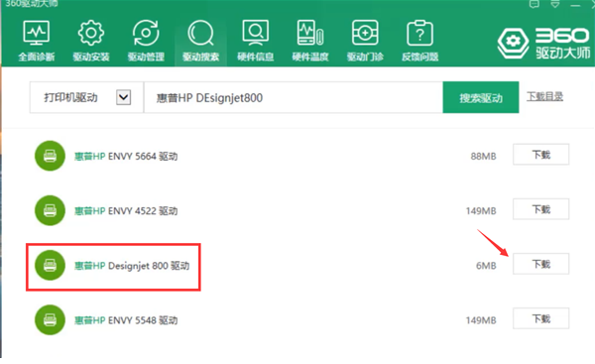This screenshot has height=364, width=595.
Task: Click the 360驱动大师 window title text
Action: click(x=31, y=4)
